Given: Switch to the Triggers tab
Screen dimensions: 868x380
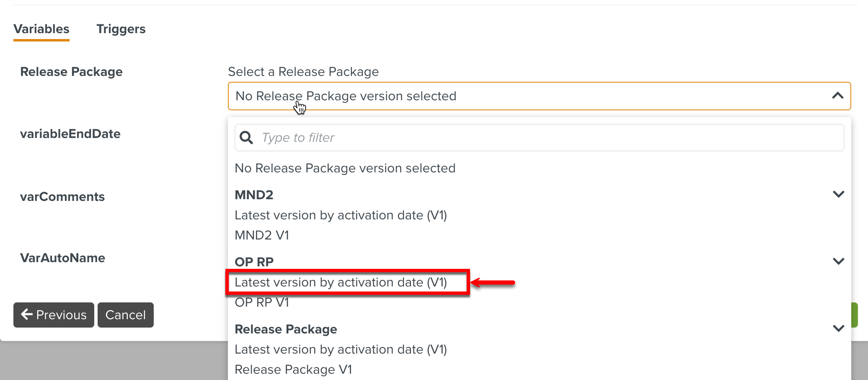Looking at the screenshot, I should tap(121, 29).
